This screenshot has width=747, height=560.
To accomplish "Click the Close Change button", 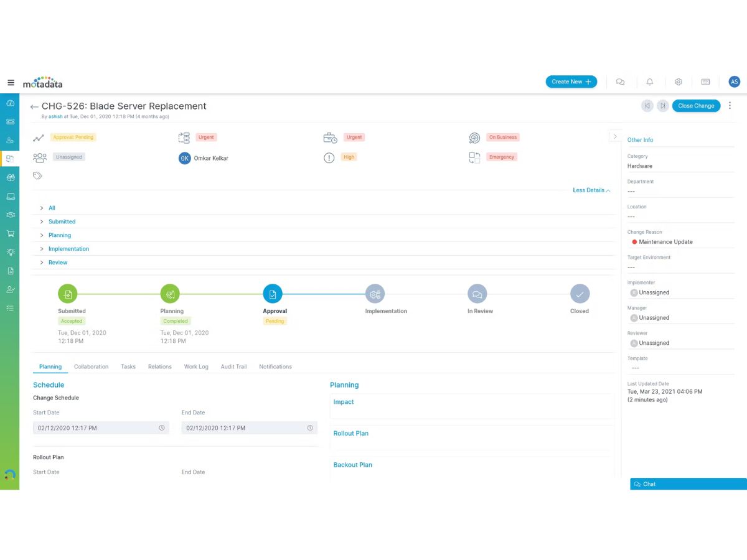I will 696,106.
